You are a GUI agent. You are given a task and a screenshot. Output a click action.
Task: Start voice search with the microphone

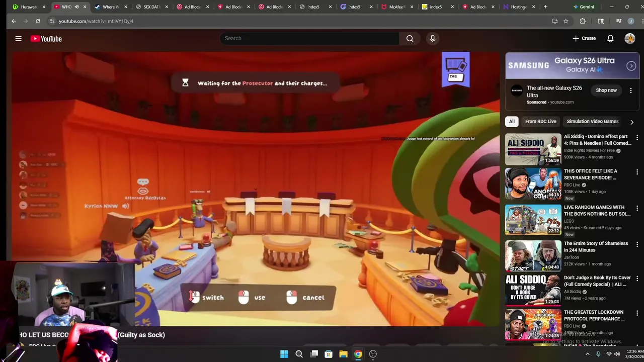pos(432,38)
